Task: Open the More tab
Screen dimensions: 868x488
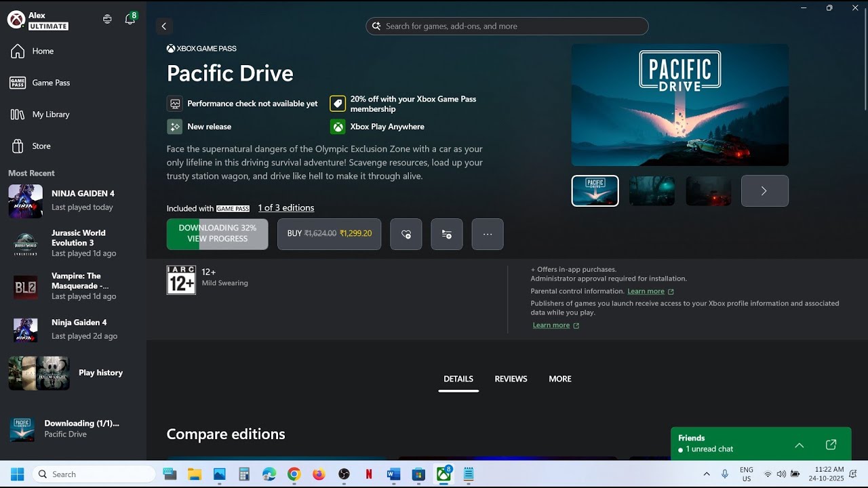Action: pyautogui.click(x=560, y=379)
